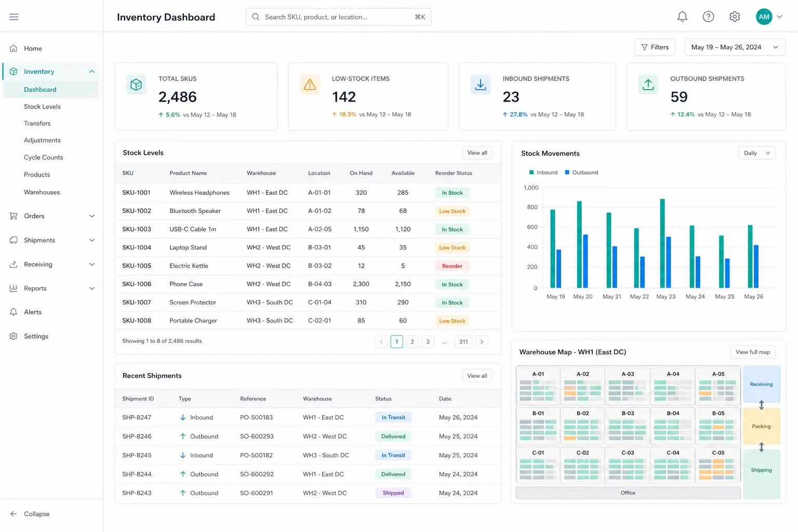Select the Shipping zone on warehouse map
This screenshot has height=532, width=798.
coord(761,474)
